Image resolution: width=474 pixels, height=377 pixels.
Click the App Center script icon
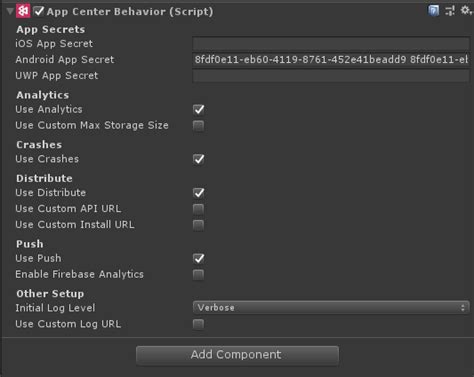tap(23, 11)
